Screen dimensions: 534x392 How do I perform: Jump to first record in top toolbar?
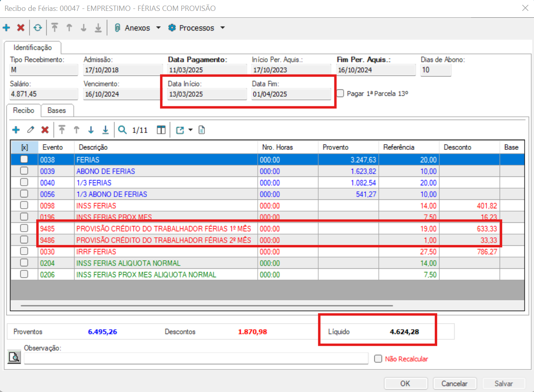tap(54, 28)
